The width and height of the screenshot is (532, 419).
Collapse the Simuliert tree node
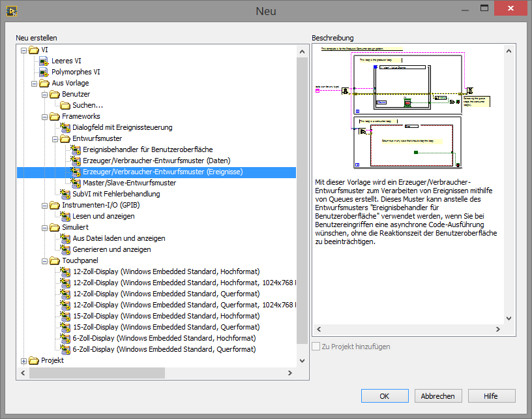tap(45, 227)
